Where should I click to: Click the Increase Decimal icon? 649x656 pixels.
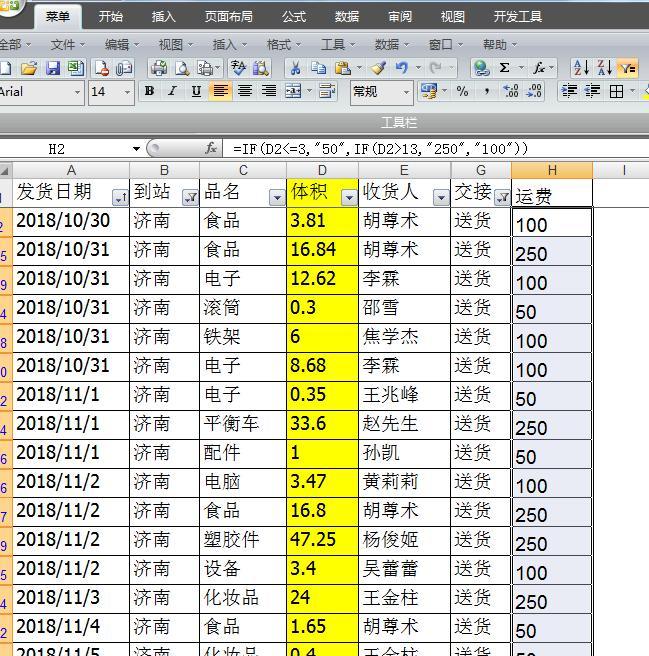[x=511, y=91]
